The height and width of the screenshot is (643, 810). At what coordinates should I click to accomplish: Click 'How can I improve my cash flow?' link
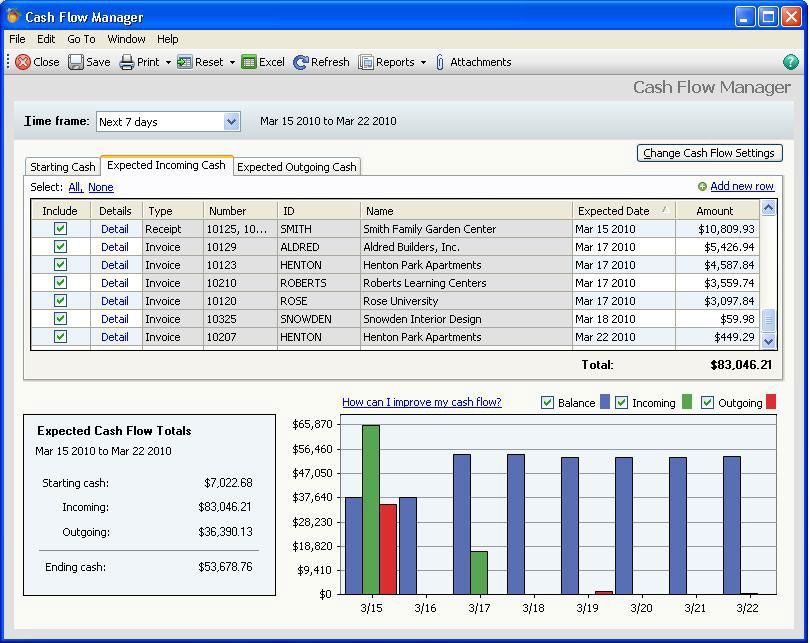(x=421, y=403)
